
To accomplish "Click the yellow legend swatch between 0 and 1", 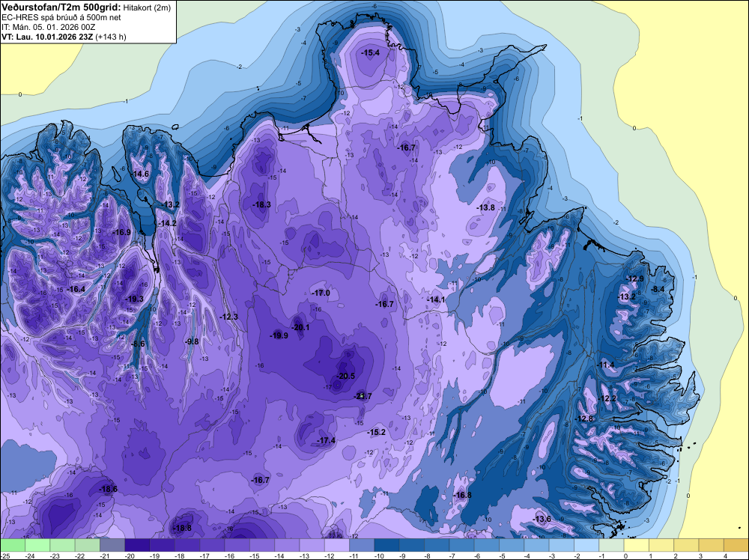I will pyautogui.click(x=636, y=545).
